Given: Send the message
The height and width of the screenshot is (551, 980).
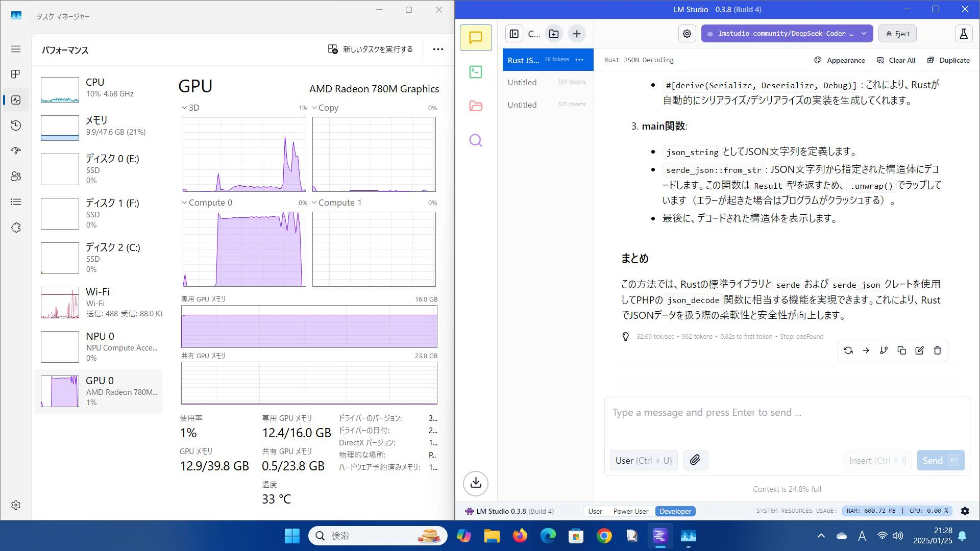Looking at the screenshot, I should click(940, 460).
